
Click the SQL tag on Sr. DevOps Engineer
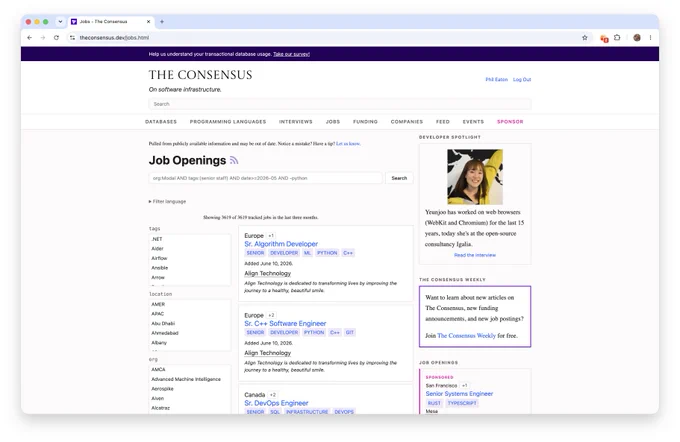tap(275, 412)
